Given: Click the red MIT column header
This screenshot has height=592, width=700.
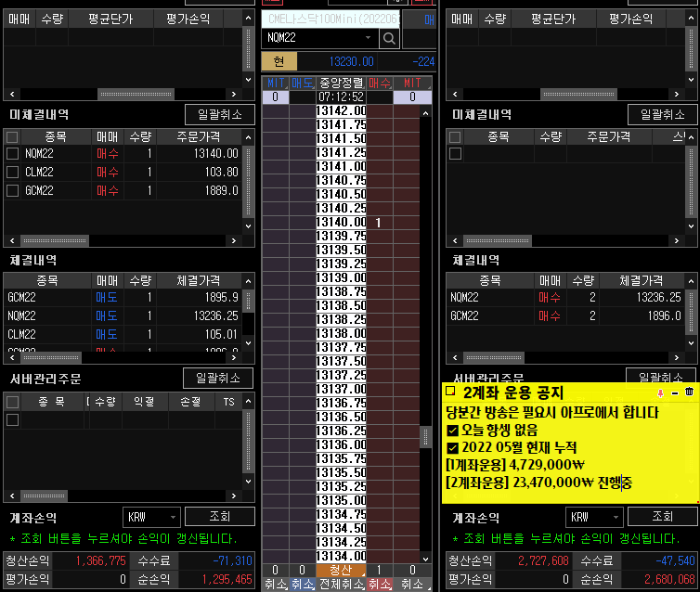Looking at the screenshot, I should [412, 83].
